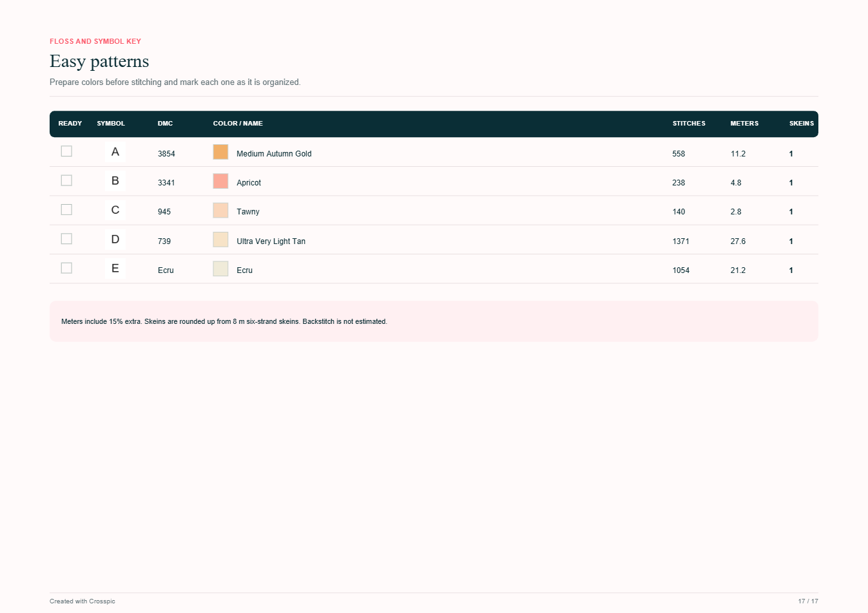Check the Ready box in the symbol E row
This screenshot has height=613, width=868.
pyautogui.click(x=66, y=268)
